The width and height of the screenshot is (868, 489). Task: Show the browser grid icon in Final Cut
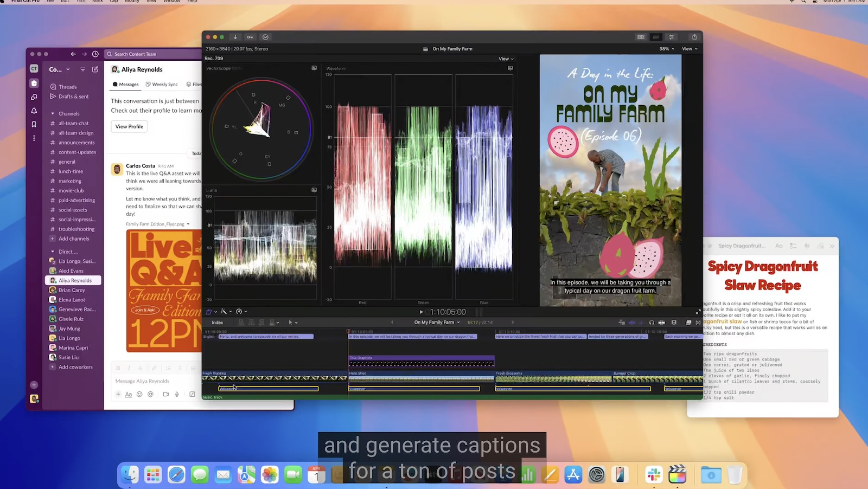pos(641,37)
